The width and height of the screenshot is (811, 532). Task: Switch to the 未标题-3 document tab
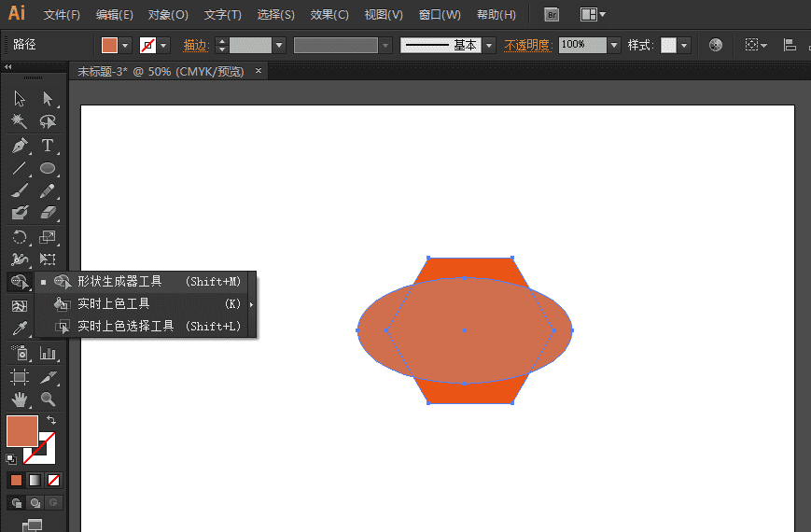(x=161, y=72)
